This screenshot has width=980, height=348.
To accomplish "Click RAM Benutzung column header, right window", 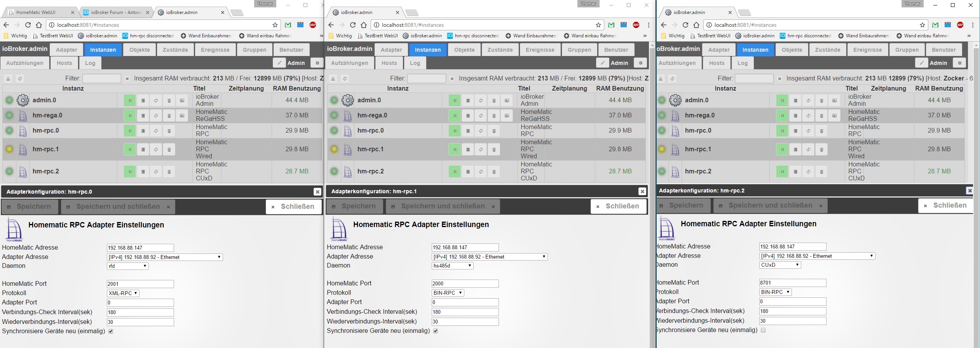I will (x=939, y=89).
